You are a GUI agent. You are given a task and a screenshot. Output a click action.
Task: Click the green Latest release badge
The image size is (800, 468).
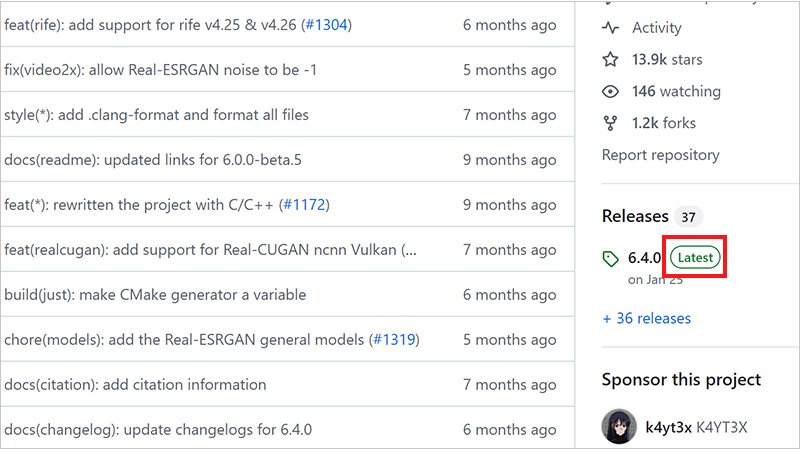[695, 257]
